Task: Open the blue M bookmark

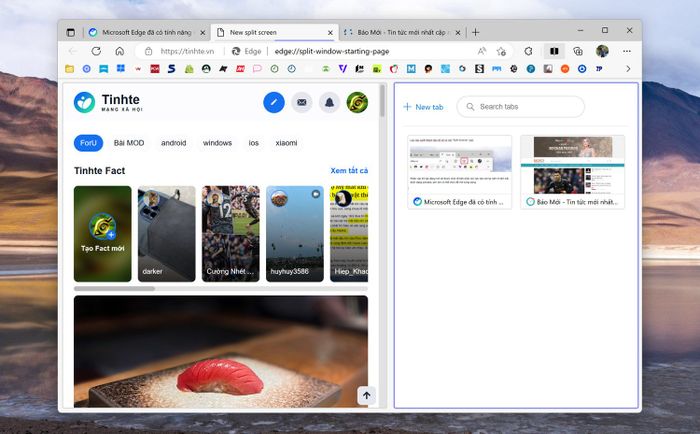Action: point(411,69)
